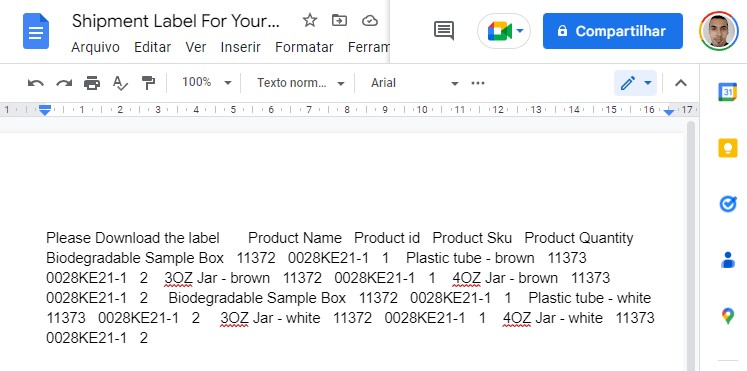Open the Texto normal style dropdown
This screenshot has height=371, width=747.
(301, 83)
